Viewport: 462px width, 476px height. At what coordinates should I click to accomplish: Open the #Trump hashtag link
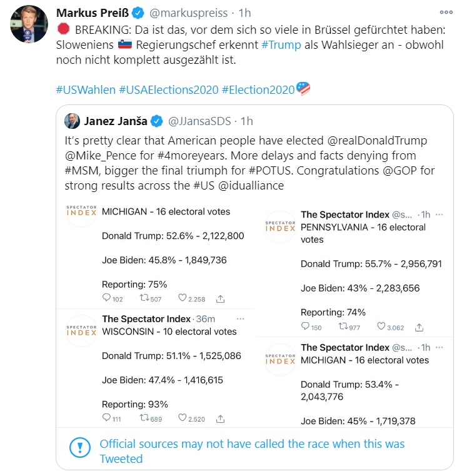pyautogui.click(x=281, y=45)
